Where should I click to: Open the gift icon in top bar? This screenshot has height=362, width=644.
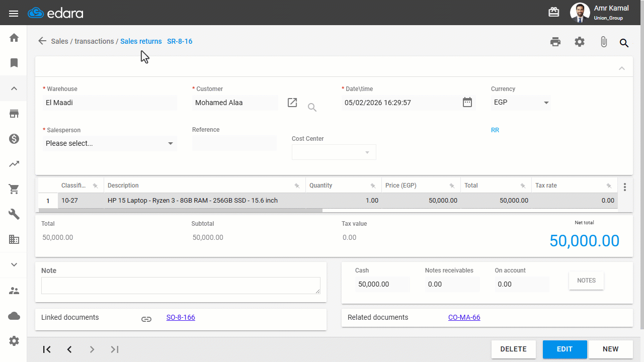[554, 13]
